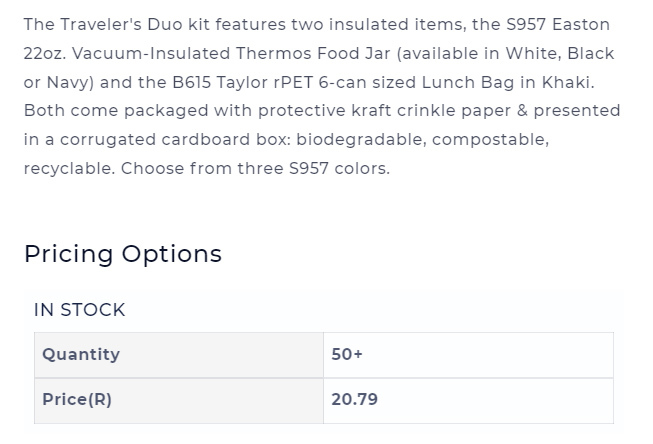Click "White, Black" color names text
Viewport: 653px width, 444px height.
tap(560, 54)
